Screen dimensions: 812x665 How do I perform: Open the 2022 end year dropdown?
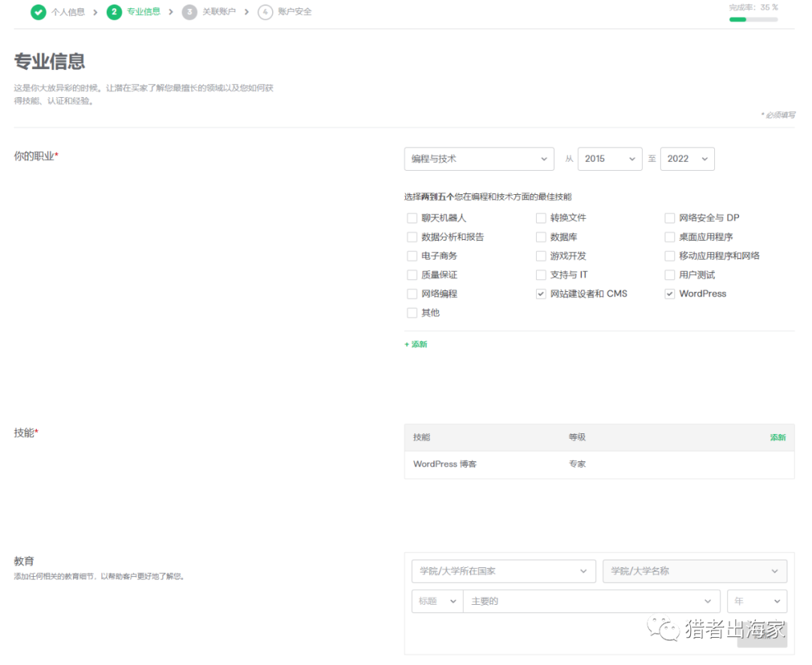coord(687,159)
